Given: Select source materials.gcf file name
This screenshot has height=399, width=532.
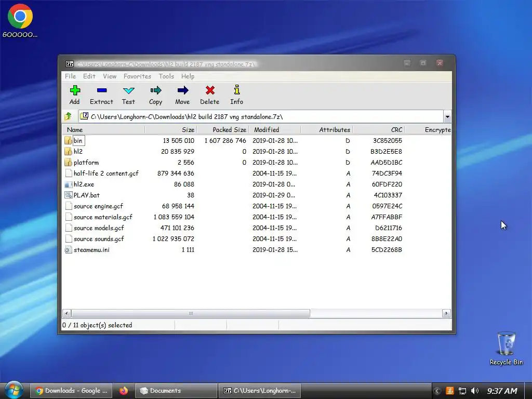Looking at the screenshot, I should tap(103, 217).
